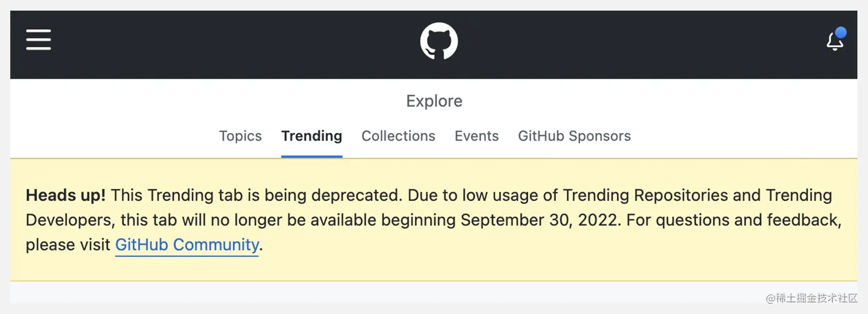Click the blue underline beneath Trending

(312, 156)
